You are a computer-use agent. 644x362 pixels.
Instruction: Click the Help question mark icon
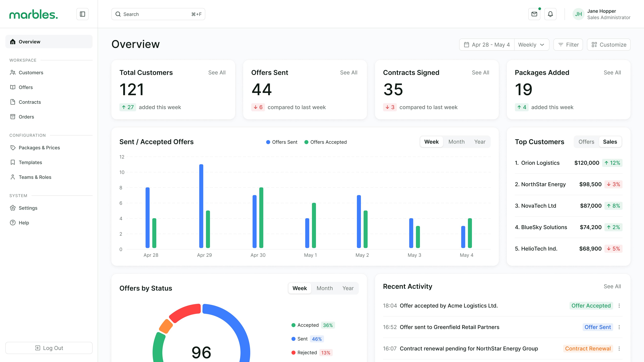coord(13,223)
